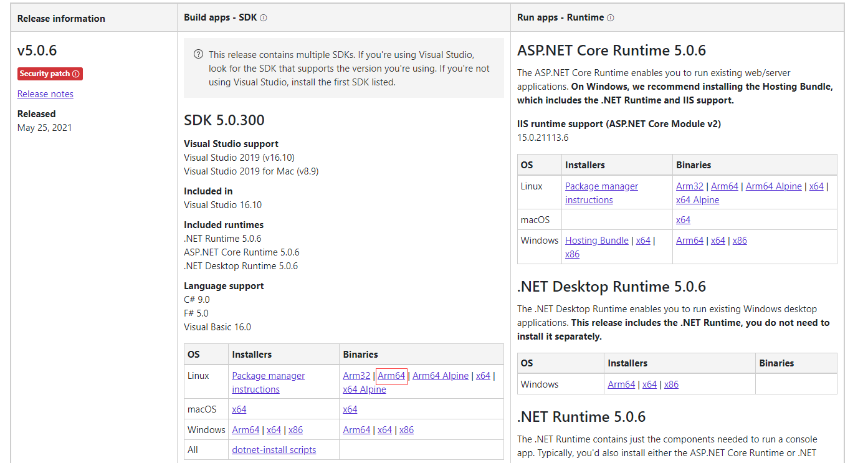Download .NET Desktop Runtime Windows x64 installer

click(x=649, y=384)
